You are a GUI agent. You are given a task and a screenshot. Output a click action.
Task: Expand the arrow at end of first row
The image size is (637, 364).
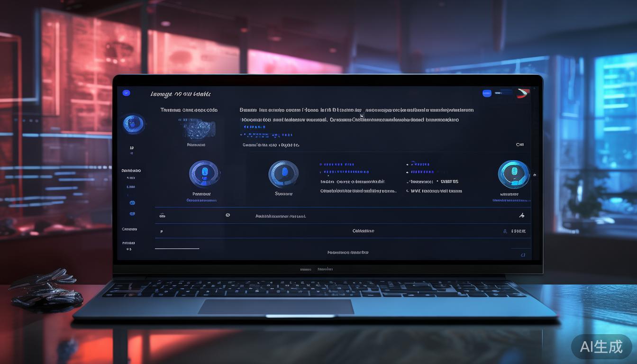click(x=522, y=216)
